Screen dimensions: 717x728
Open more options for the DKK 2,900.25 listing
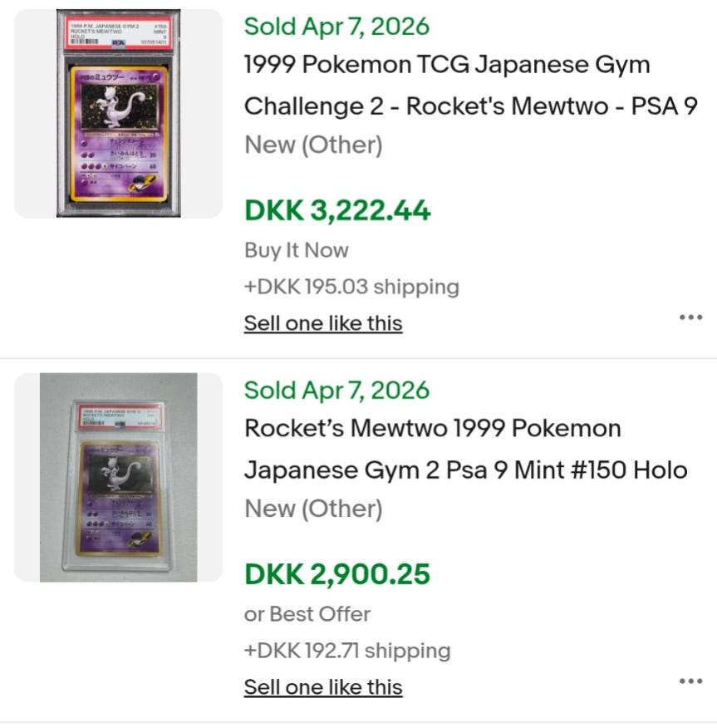click(x=690, y=681)
